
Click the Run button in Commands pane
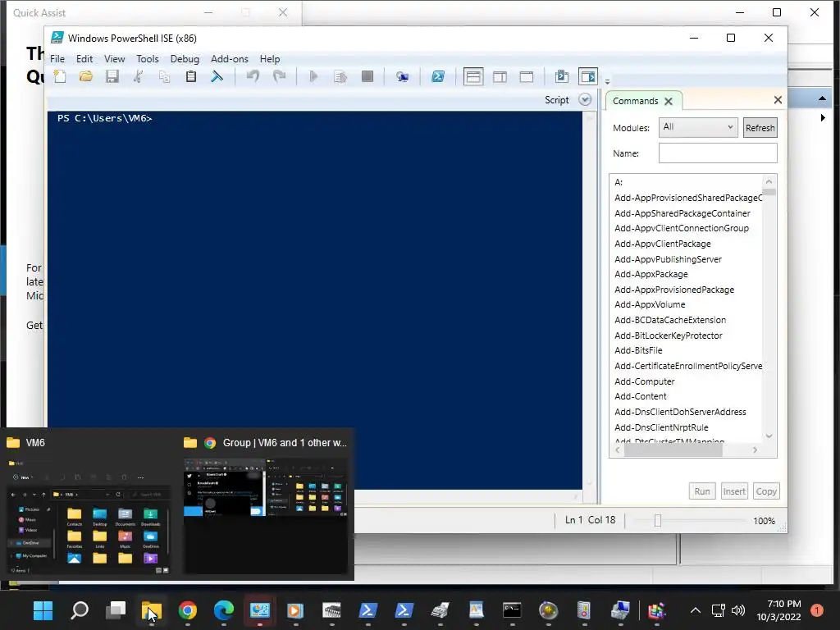point(702,491)
